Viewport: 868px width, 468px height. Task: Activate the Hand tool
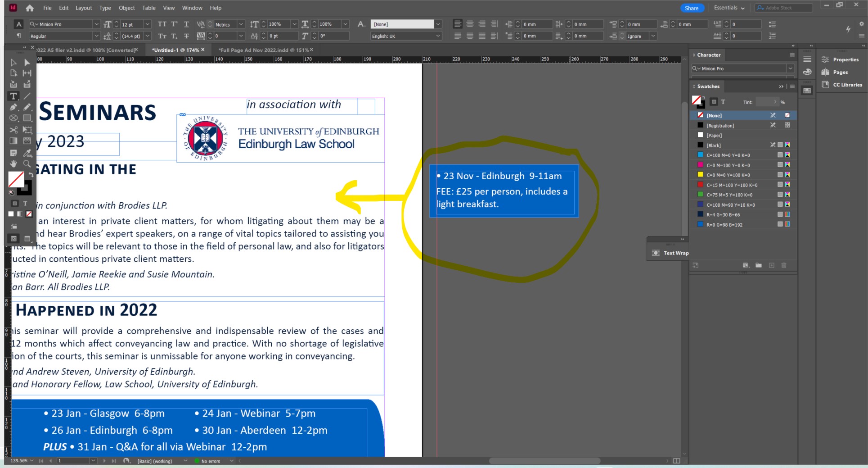(13, 164)
